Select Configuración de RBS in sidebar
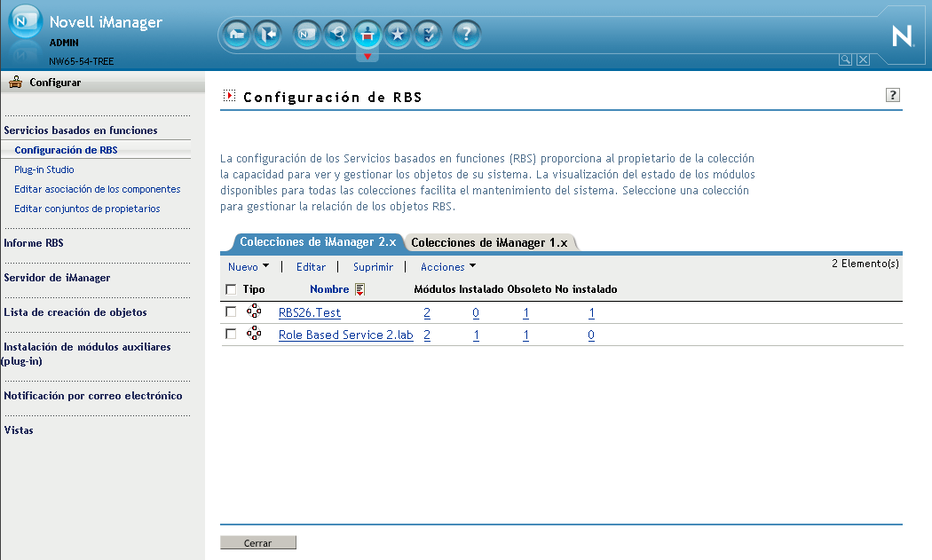932x560 pixels. (66, 150)
